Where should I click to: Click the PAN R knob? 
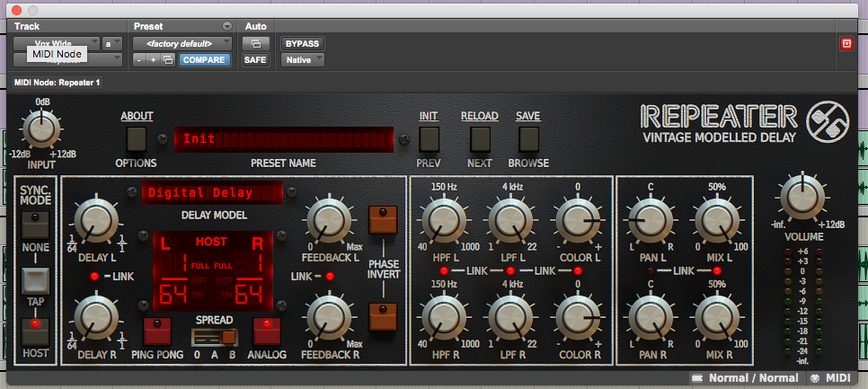pos(650,317)
